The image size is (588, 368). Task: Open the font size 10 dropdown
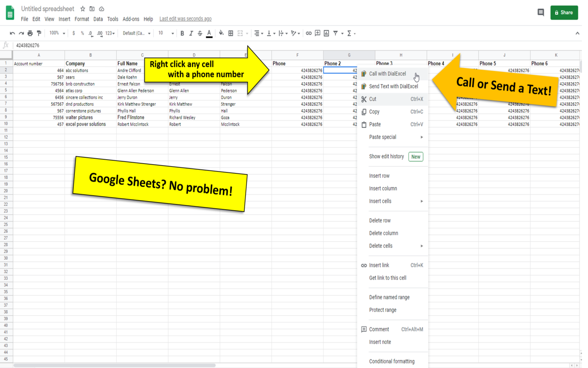pos(166,33)
